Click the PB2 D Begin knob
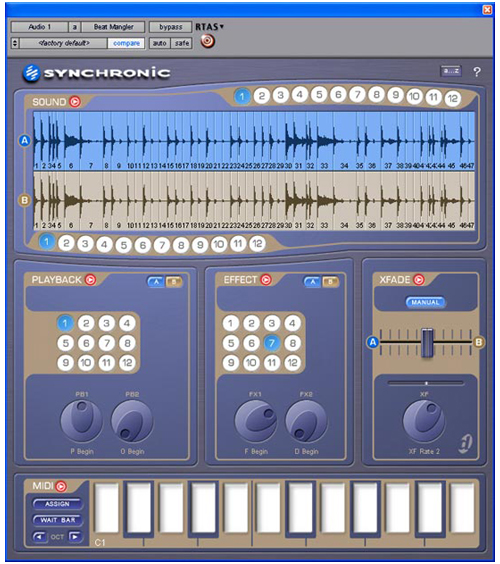The width and height of the screenshot is (500, 564). pyautogui.click(x=132, y=421)
